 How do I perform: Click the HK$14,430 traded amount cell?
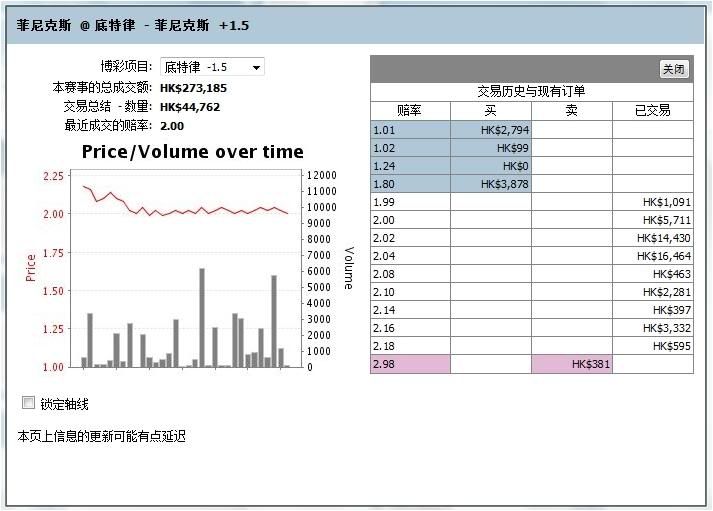point(652,238)
